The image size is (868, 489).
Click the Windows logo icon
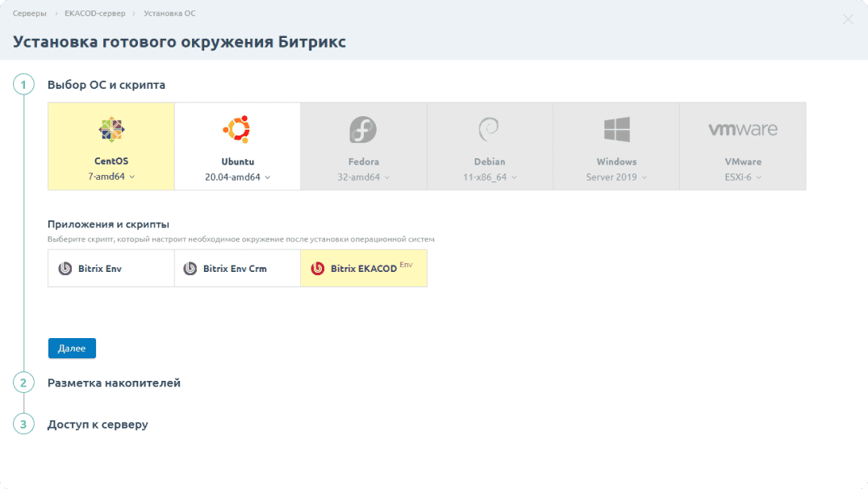pos(616,129)
